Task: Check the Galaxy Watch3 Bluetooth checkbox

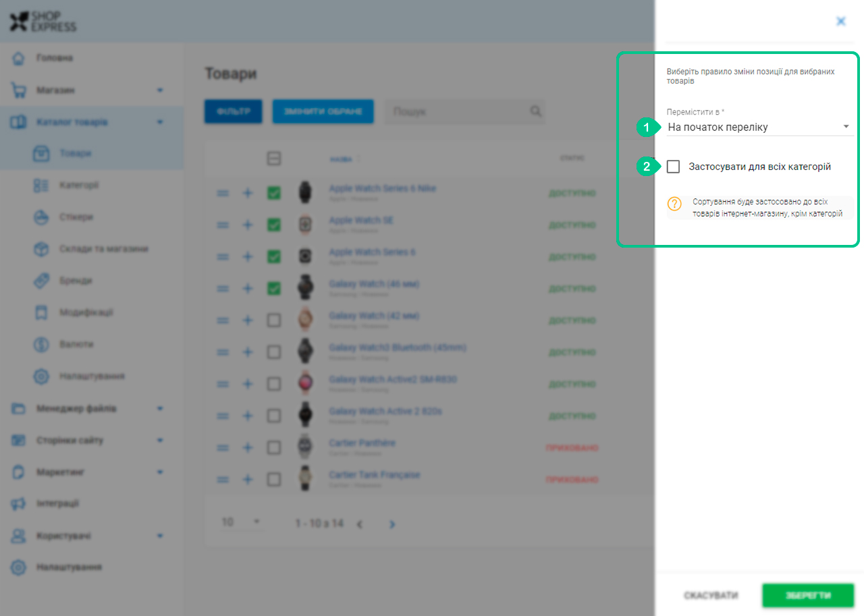Action: 274,352
